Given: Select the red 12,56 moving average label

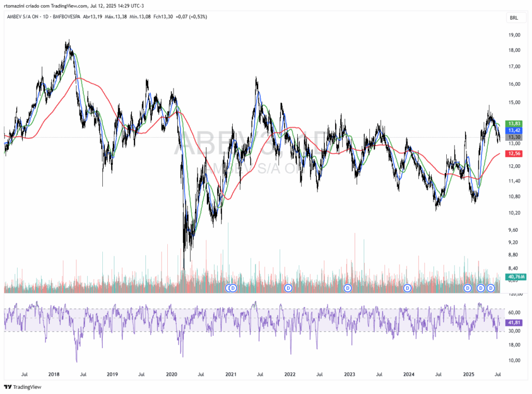Looking at the screenshot, I should tap(514, 153).
